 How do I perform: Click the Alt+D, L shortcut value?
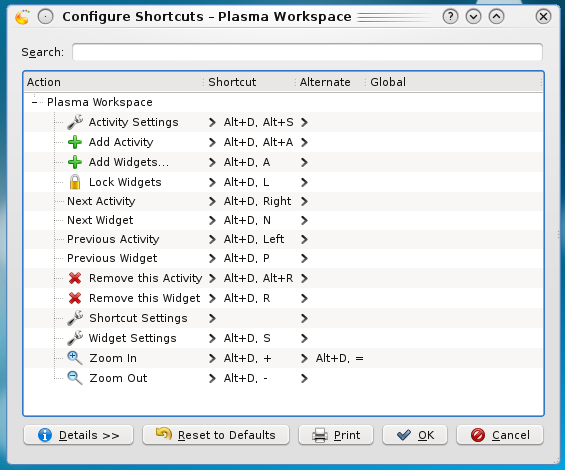click(x=246, y=182)
